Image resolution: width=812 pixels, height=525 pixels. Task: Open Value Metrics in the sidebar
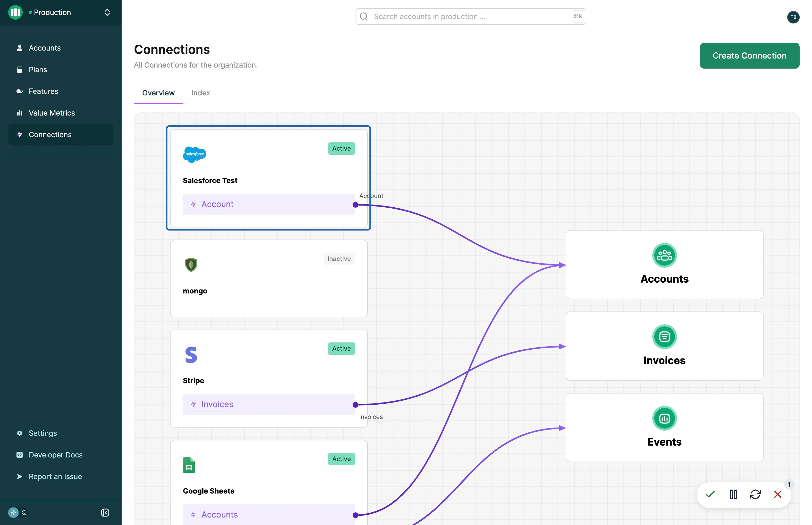(x=52, y=113)
